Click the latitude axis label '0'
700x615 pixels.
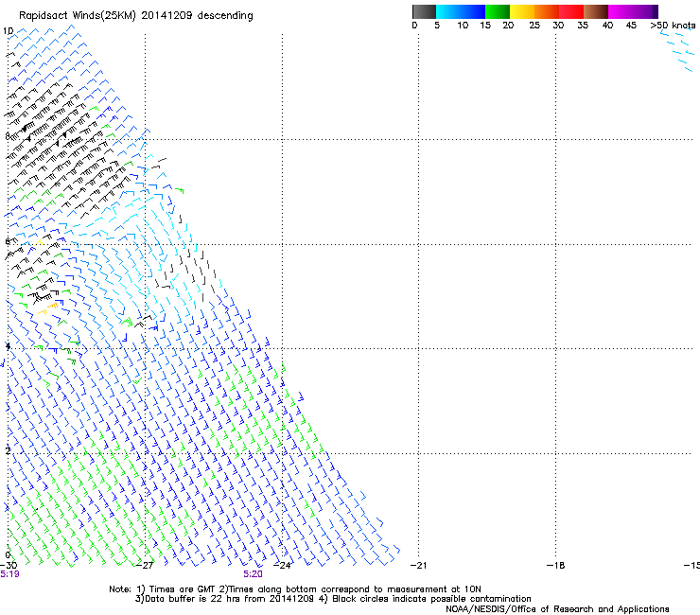pyautogui.click(x=8, y=555)
